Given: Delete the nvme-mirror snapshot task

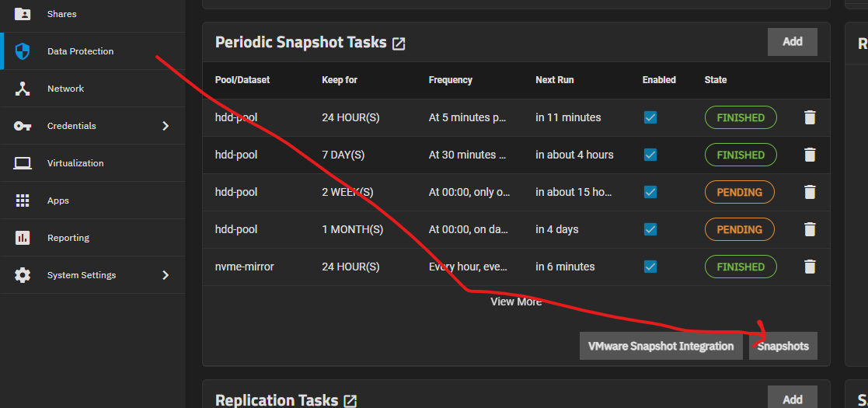Looking at the screenshot, I should click(x=810, y=267).
